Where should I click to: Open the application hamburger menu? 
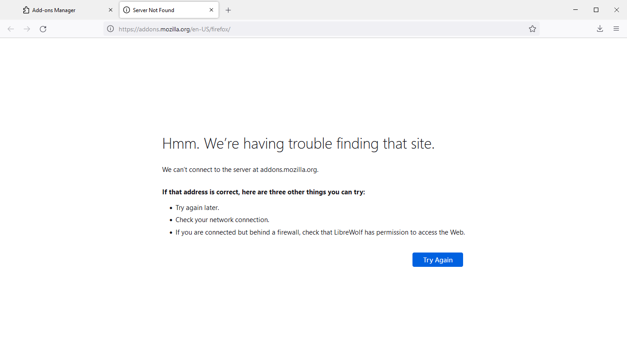(x=616, y=29)
